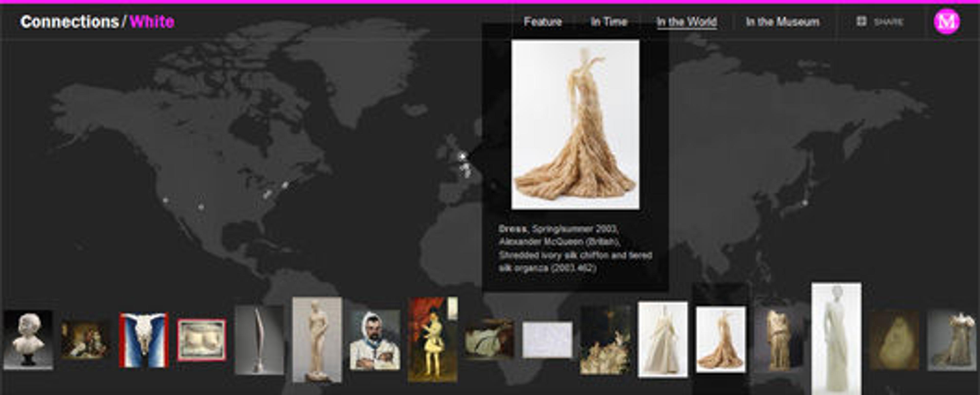
Task: Select the In the World tab
Action: click(x=687, y=22)
